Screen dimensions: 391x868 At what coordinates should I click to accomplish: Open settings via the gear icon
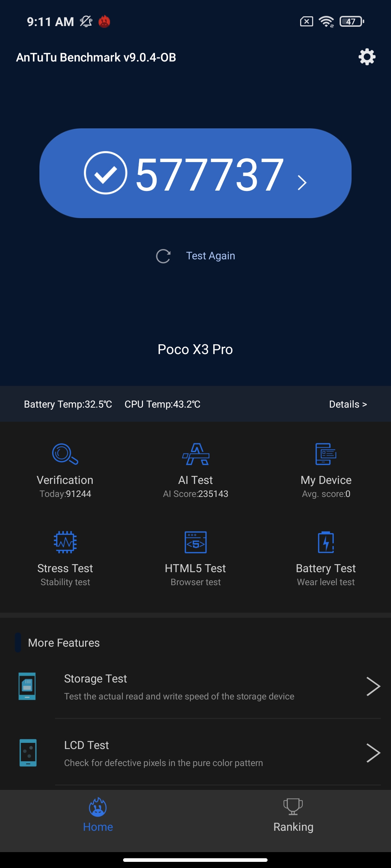pos(367,57)
